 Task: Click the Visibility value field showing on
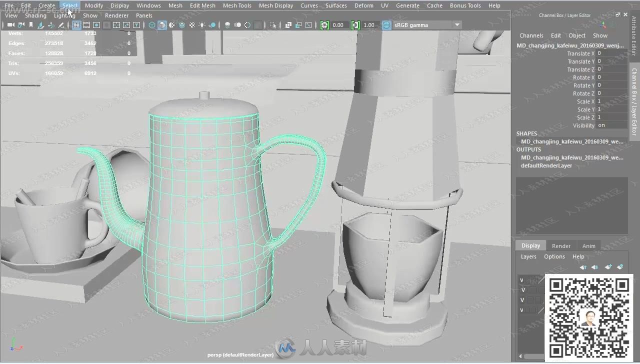coord(611,125)
